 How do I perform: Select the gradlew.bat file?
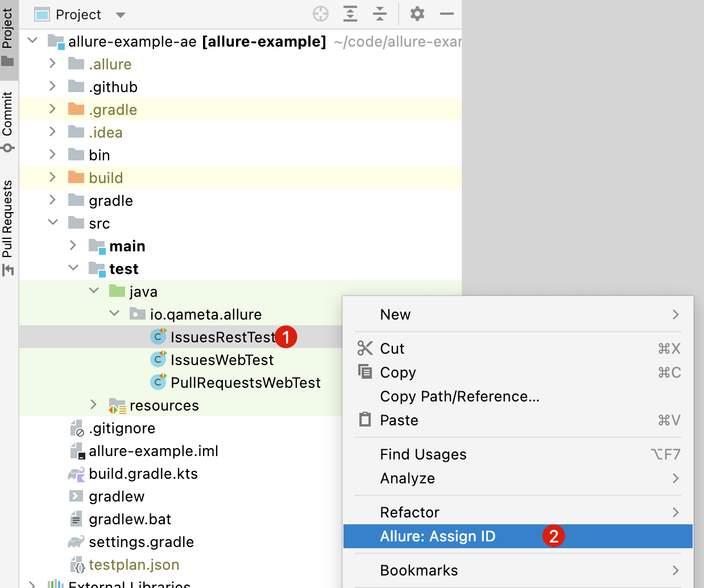pos(130,519)
